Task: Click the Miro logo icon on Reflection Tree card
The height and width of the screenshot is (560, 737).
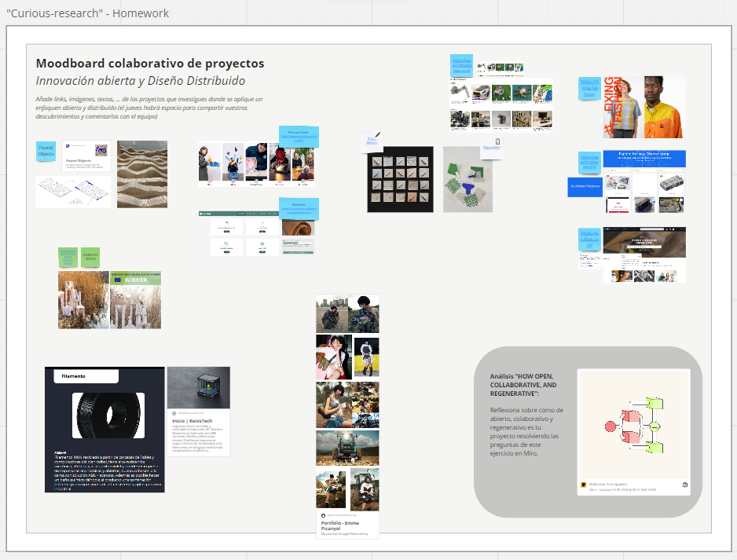Action: pos(583,485)
